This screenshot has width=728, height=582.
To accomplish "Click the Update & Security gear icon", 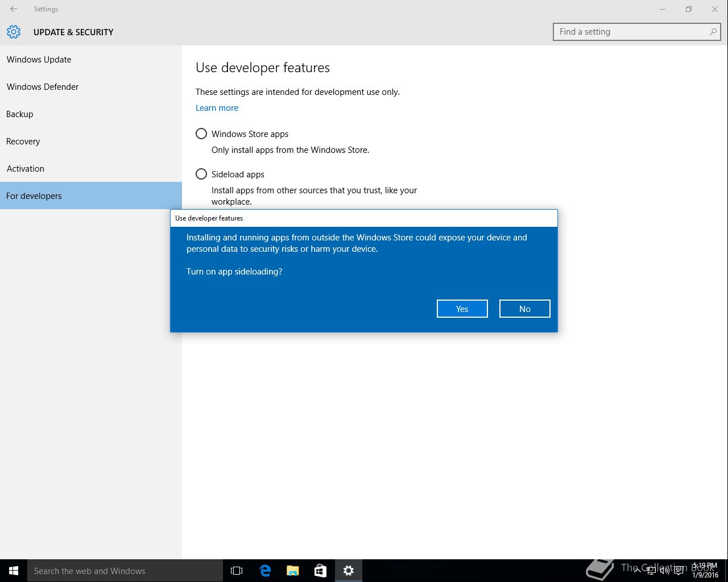I will pos(14,32).
